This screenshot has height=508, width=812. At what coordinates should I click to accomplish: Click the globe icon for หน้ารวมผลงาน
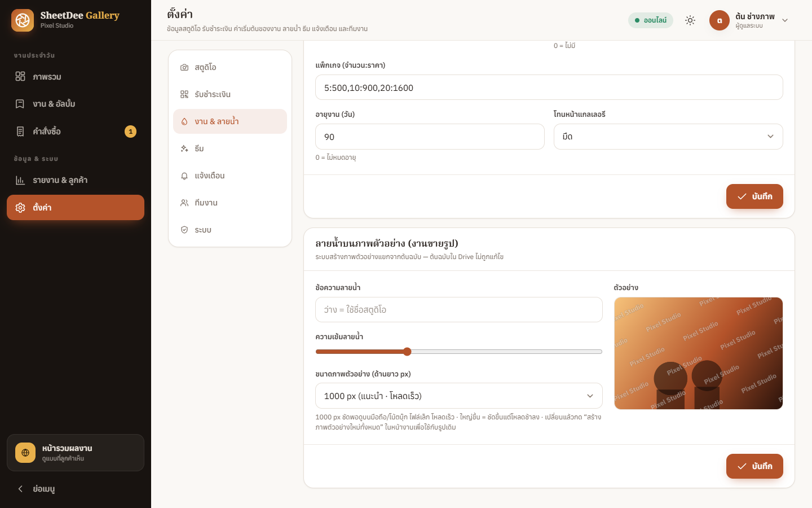click(25, 453)
